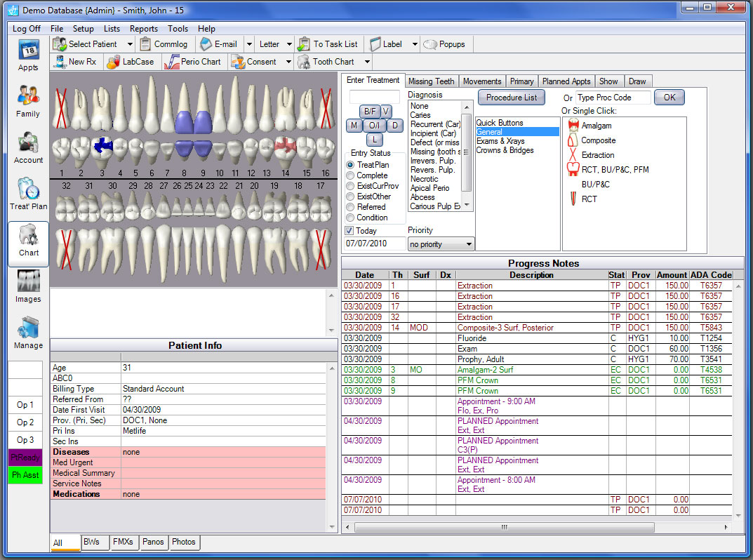Image resolution: width=753 pixels, height=560 pixels.
Task: Click the Procedure List button
Action: pyautogui.click(x=511, y=98)
